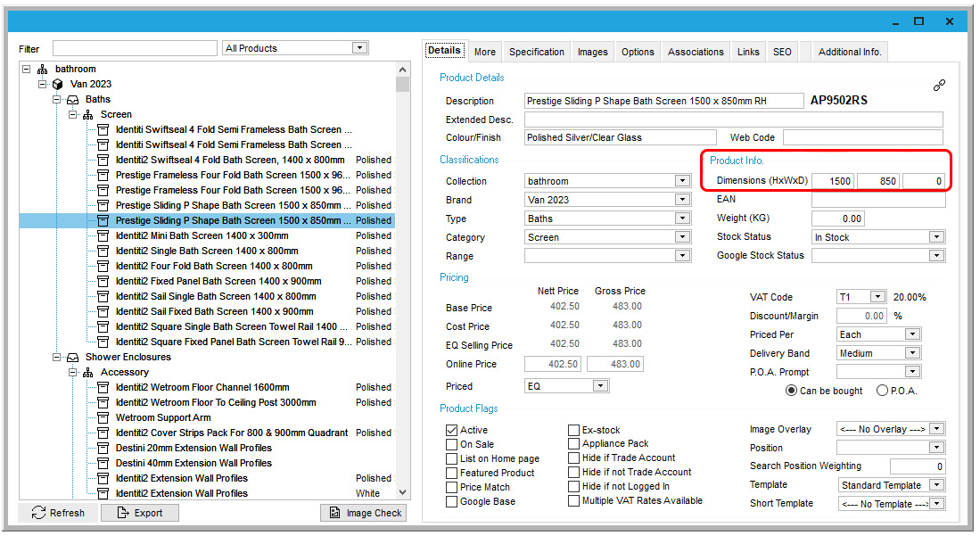Click the Refresh button
Screen dimensions: 980x536
click(58, 513)
